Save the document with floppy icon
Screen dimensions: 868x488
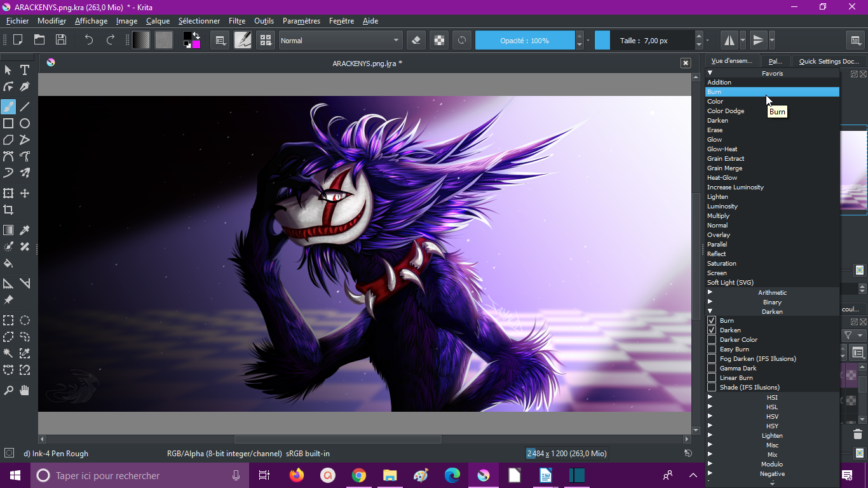[61, 40]
